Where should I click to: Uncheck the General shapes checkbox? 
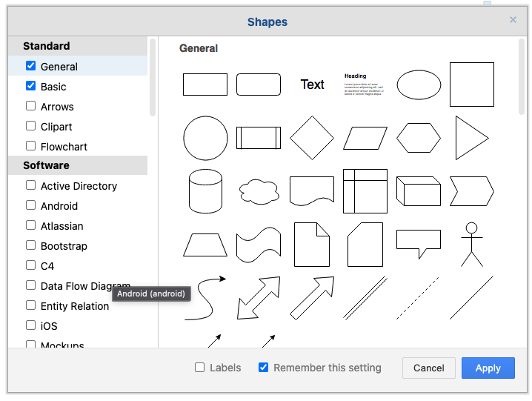click(x=31, y=66)
